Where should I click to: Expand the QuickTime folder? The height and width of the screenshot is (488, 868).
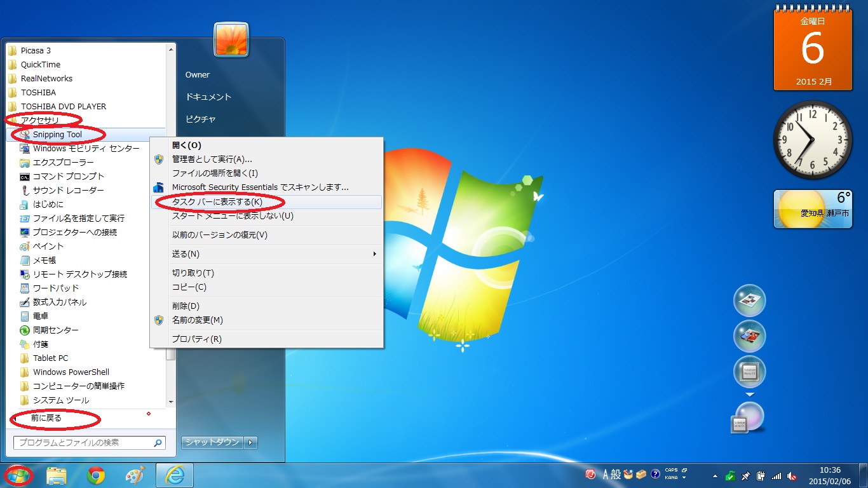coord(41,64)
